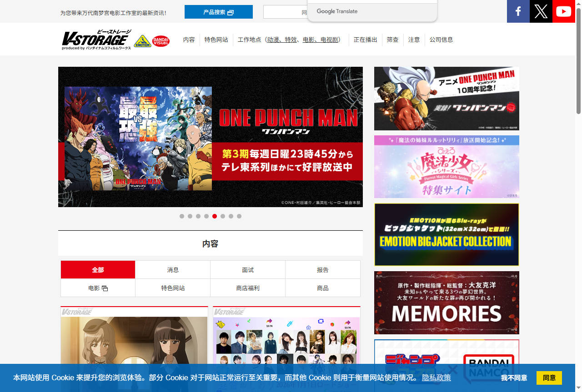Screen dimensions: 582x392
Task: Open the 公司信息 company info menu
Action: pos(441,40)
